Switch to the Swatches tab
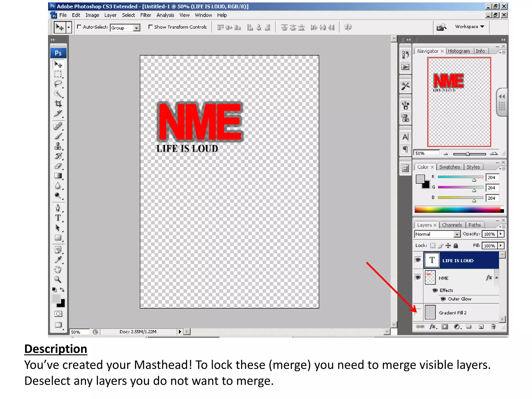The width and height of the screenshot is (532, 399). tap(450, 167)
